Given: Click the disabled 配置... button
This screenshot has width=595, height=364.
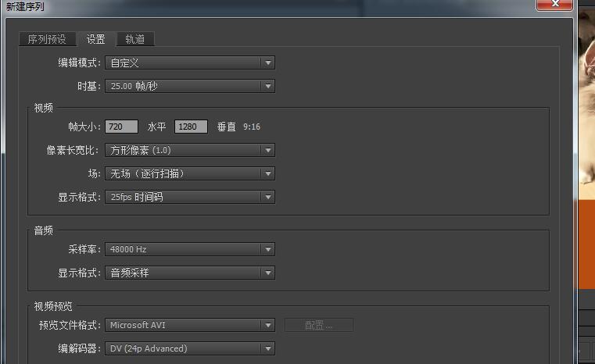Looking at the screenshot, I should pos(319,325).
